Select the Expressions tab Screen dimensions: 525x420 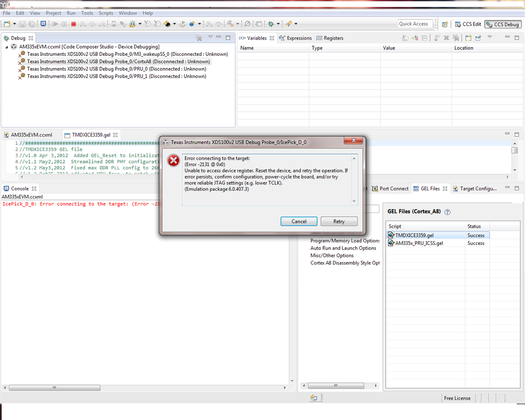295,38
